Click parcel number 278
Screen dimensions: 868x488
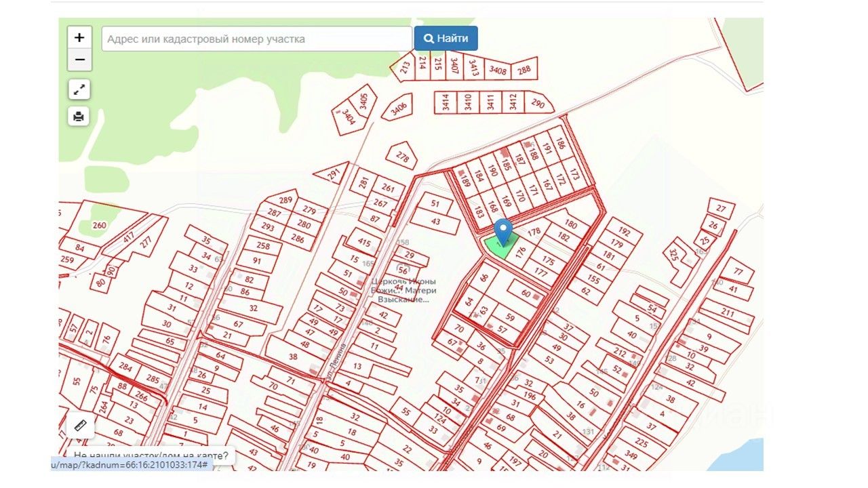pyautogui.click(x=403, y=158)
